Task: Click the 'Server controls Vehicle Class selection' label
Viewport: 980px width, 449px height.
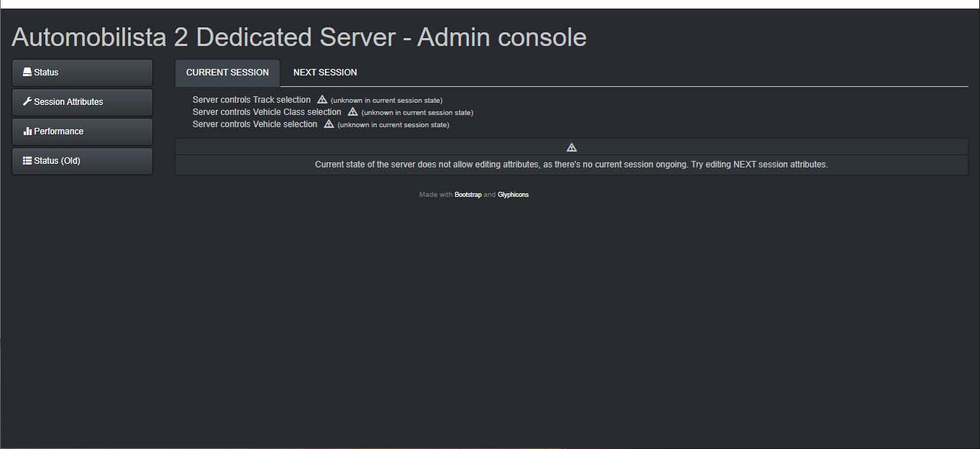Action: [267, 112]
